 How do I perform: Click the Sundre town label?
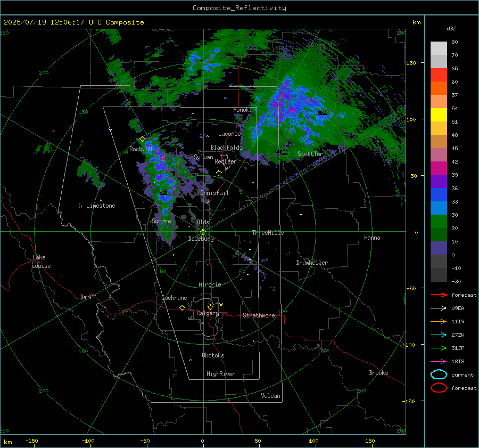161,221
